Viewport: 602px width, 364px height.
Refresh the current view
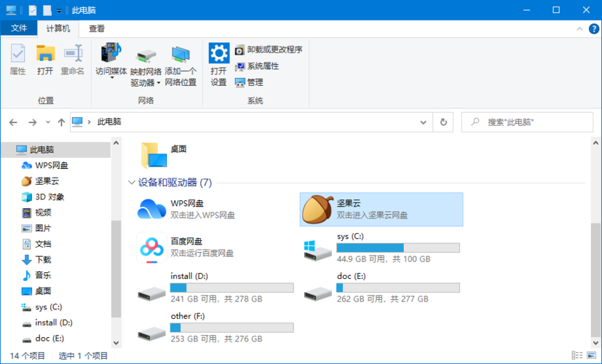coord(443,122)
